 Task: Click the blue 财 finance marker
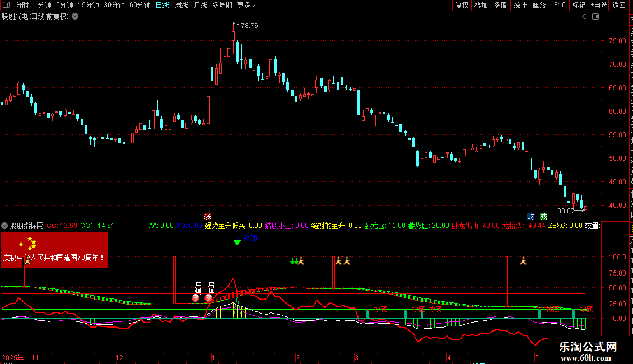[x=530, y=217]
